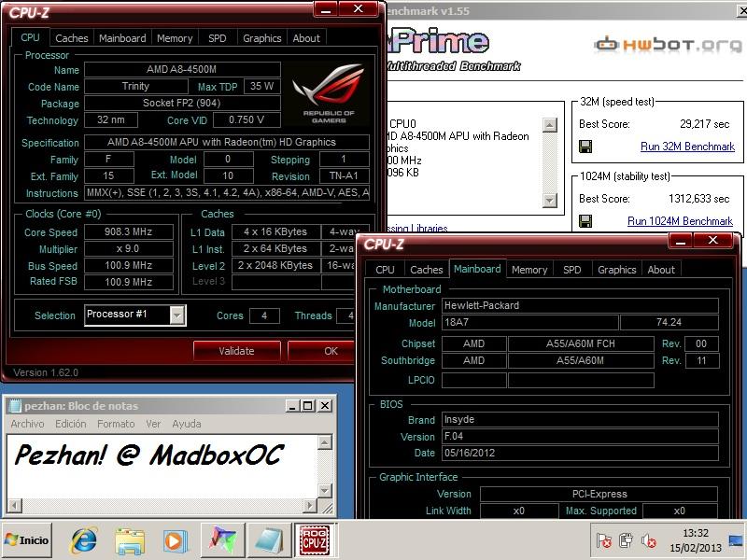Click the BIOS Date 05/16/2012
The image size is (747, 560).
(x=580, y=453)
